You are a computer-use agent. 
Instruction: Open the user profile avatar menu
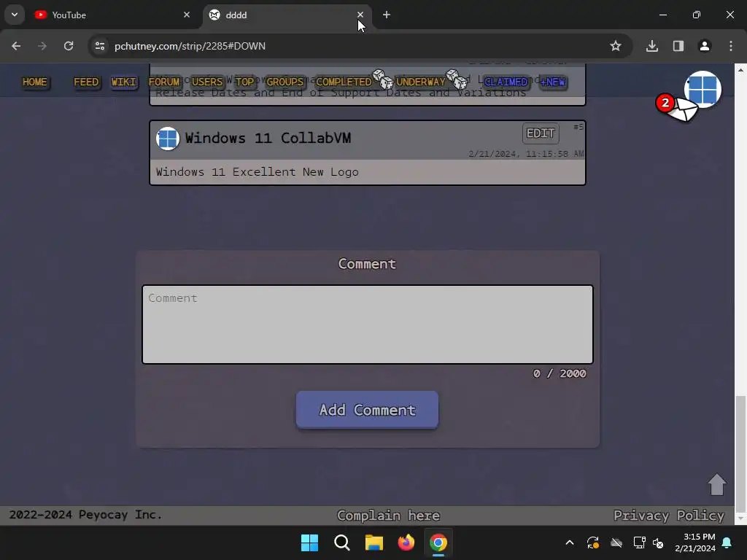(703, 90)
